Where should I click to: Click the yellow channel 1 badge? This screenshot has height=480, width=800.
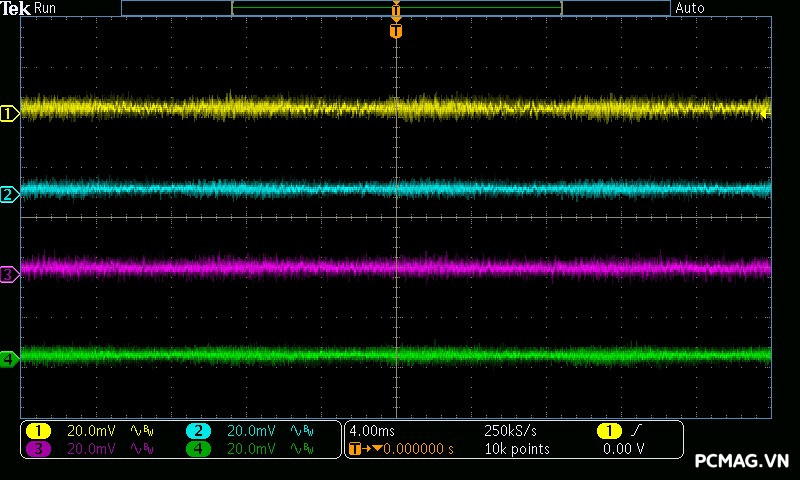pos(38,430)
